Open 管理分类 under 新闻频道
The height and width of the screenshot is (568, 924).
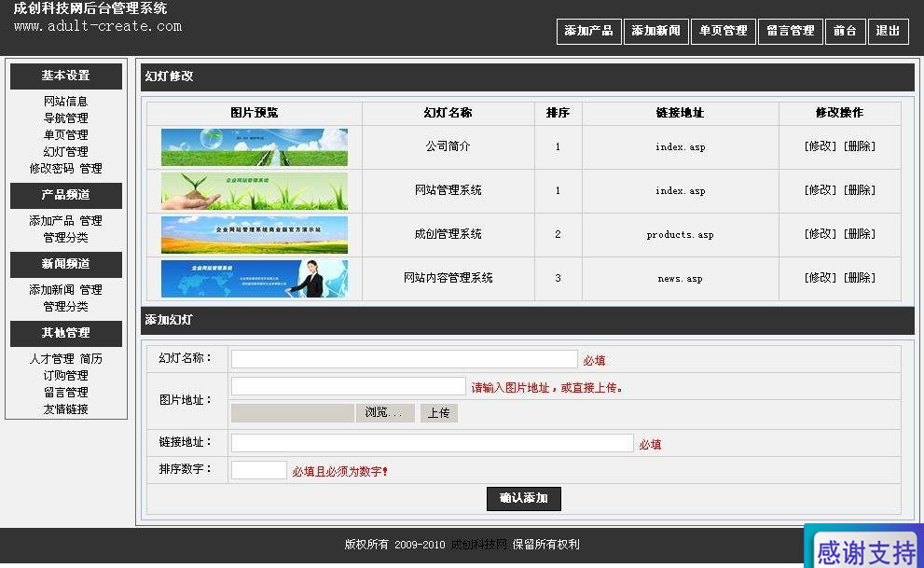(x=65, y=307)
